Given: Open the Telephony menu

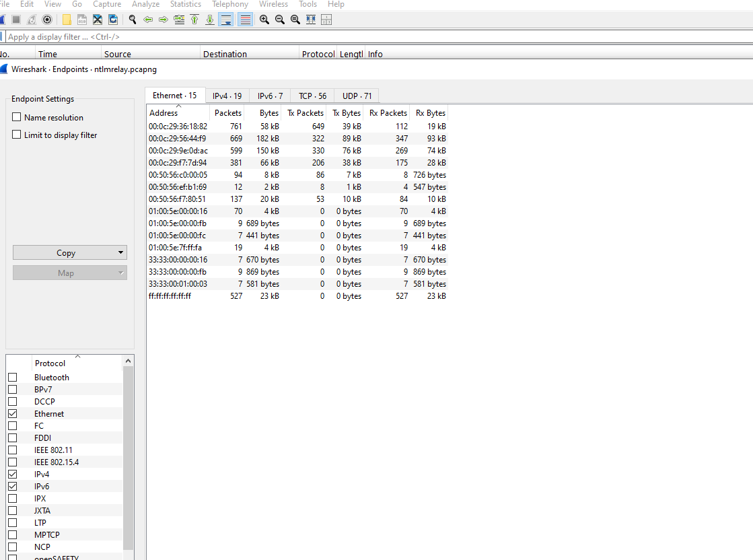Looking at the screenshot, I should [x=230, y=4].
